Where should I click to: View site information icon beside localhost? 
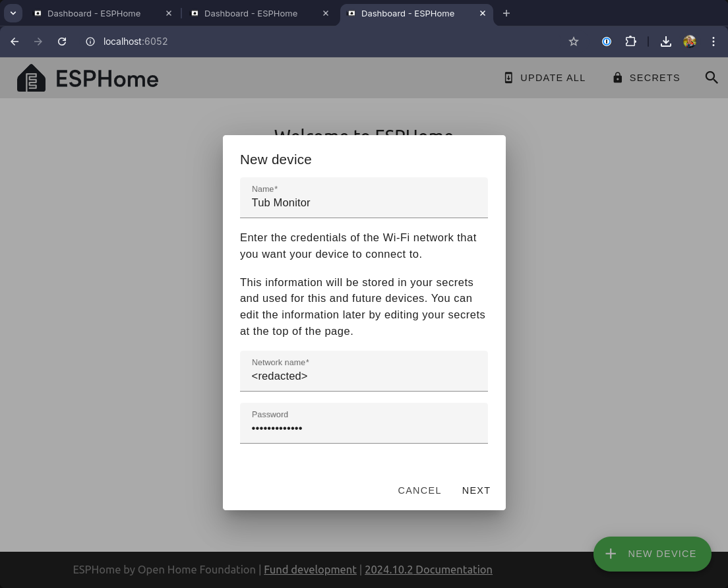coord(90,42)
